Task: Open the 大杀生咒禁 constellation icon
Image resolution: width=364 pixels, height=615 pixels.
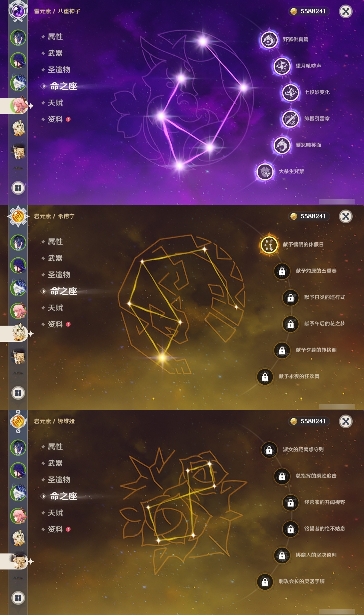Action: [265, 171]
